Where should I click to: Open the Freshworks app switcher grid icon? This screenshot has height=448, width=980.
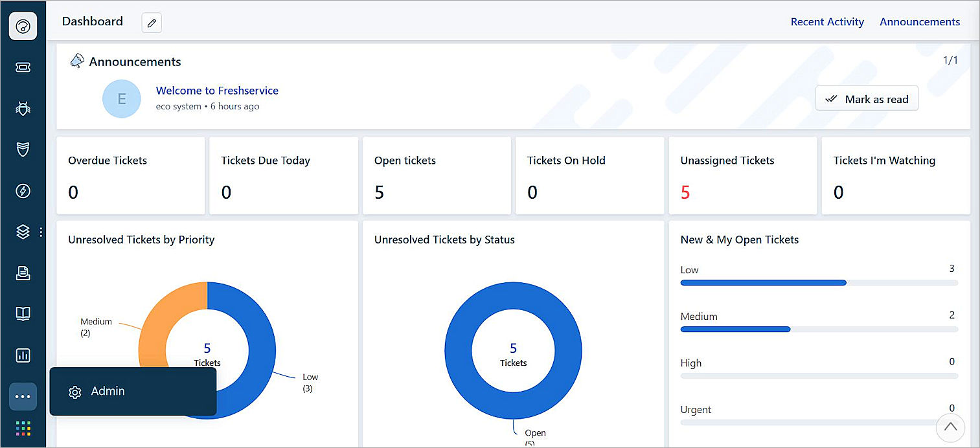(x=23, y=428)
